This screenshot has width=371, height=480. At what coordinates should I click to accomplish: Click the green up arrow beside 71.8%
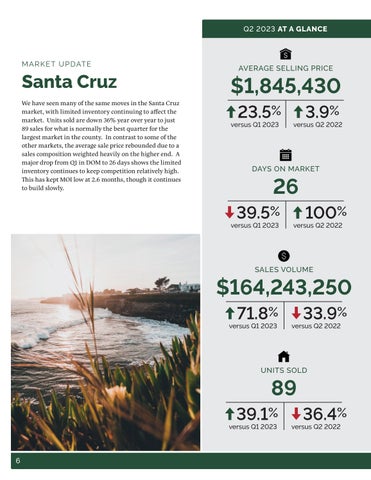tap(230, 313)
